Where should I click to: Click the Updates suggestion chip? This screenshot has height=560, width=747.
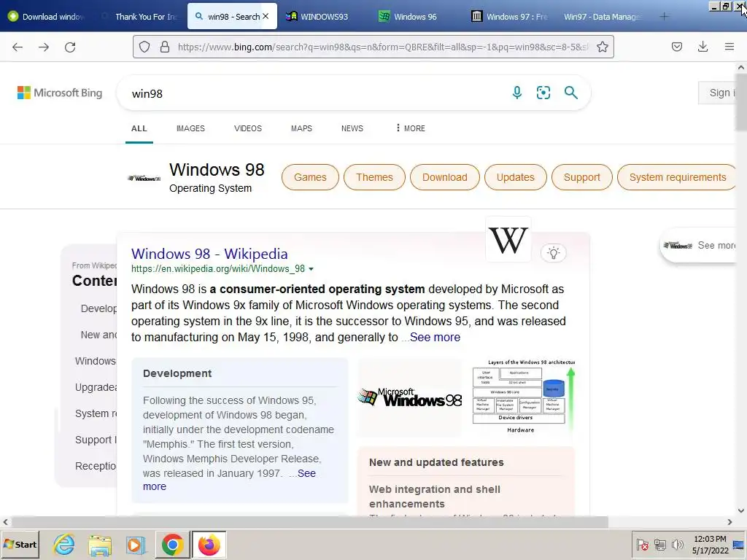coord(516,177)
